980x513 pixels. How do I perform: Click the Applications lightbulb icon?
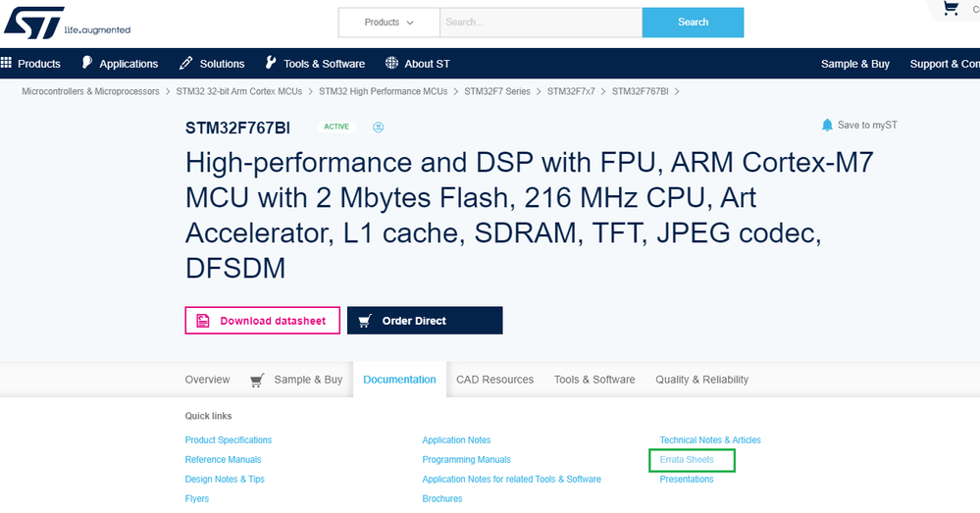coord(87,63)
